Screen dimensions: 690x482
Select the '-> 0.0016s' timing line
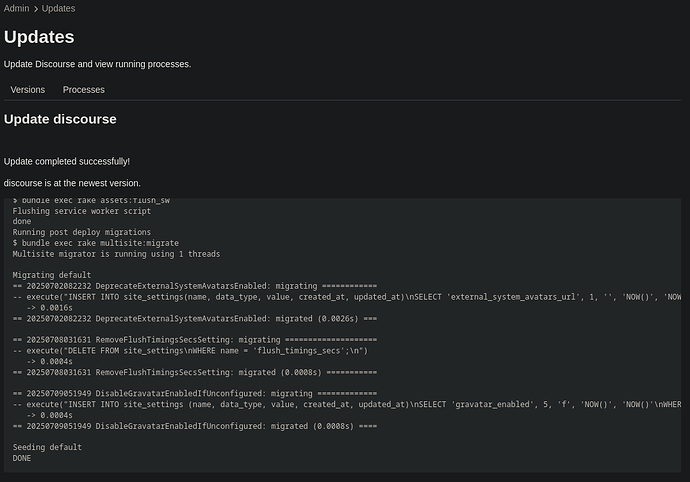click(49, 308)
